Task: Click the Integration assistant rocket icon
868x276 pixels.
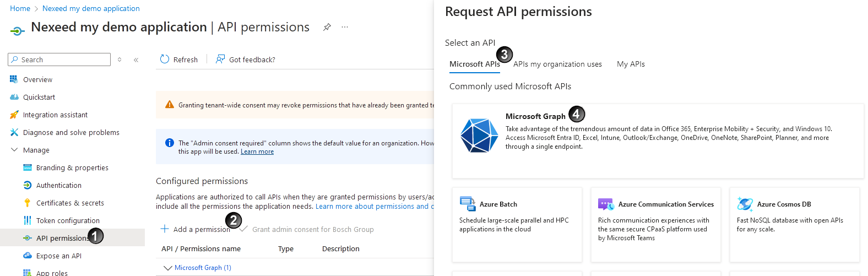Action: 14,115
